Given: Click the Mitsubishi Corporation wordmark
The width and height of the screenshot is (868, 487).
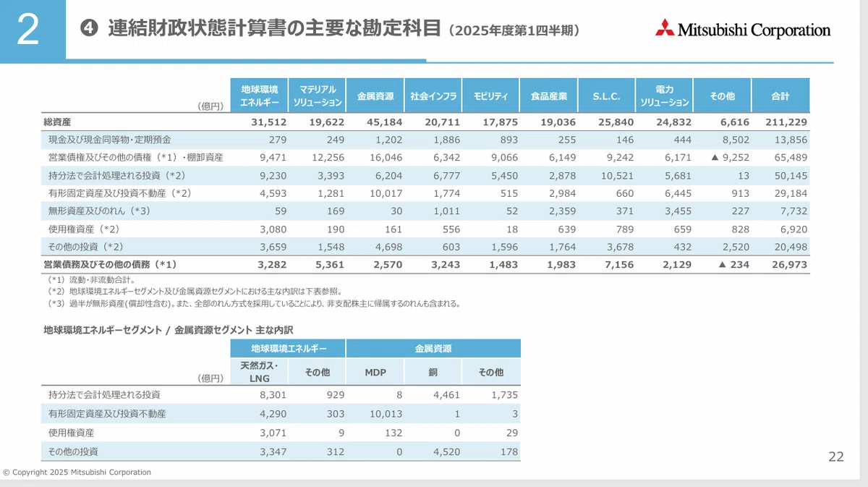Looking at the screenshot, I should coord(754,30).
